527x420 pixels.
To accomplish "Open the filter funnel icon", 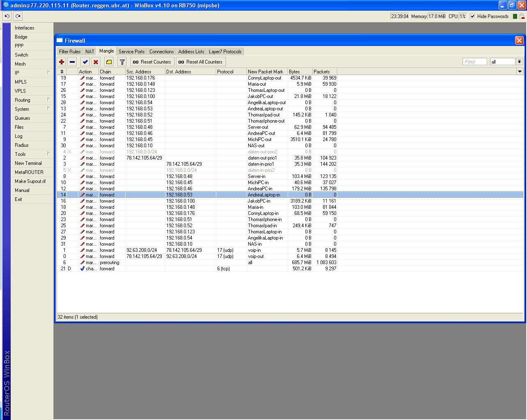I will click(x=122, y=62).
